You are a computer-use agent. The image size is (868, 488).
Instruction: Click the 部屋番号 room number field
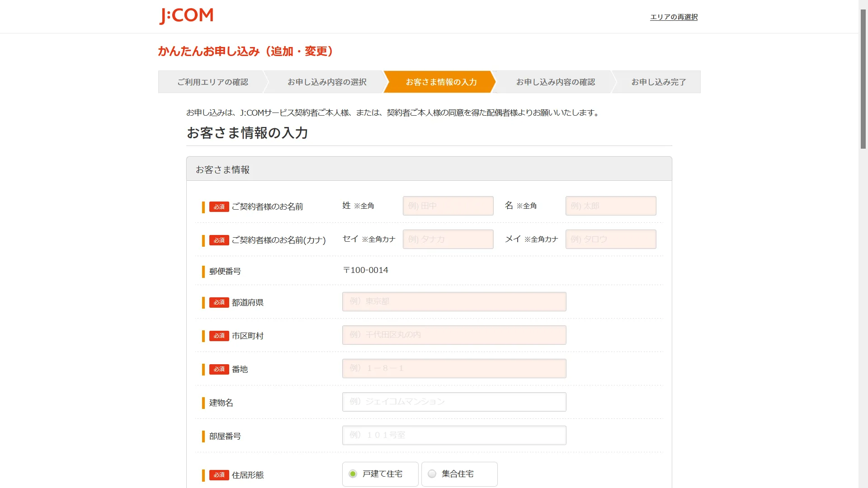pyautogui.click(x=454, y=435)
